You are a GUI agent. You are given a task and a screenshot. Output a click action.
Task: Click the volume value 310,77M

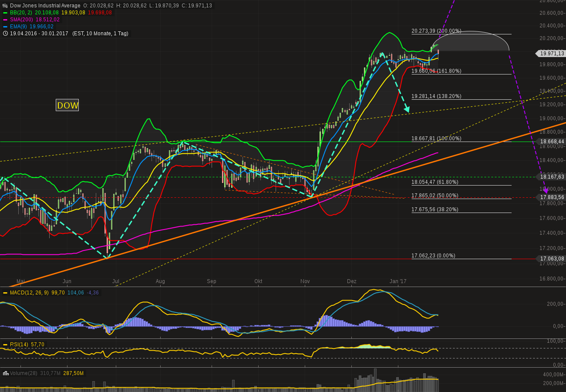[49, 373]
